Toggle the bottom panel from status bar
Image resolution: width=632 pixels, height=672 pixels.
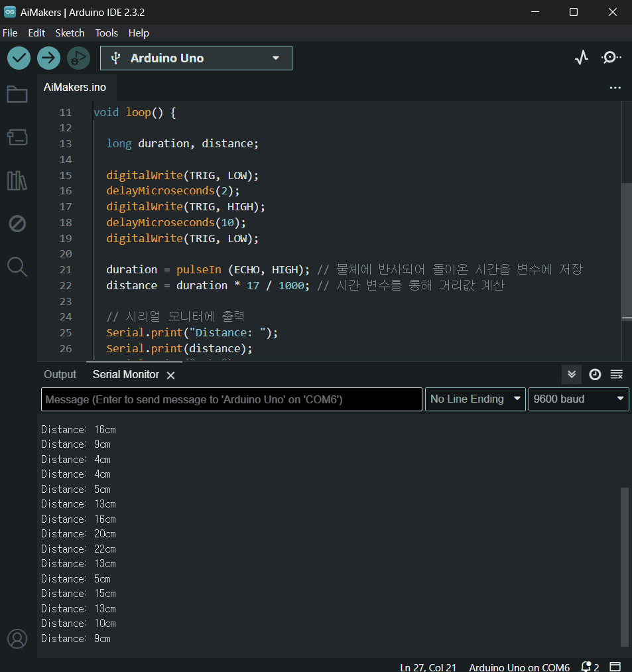[615, 667]
